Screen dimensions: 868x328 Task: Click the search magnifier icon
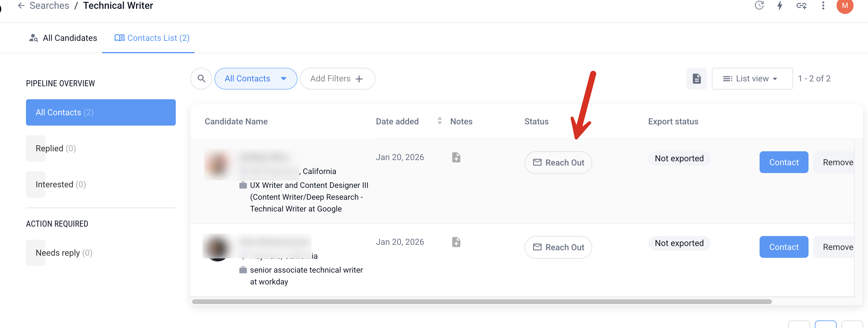click(x=201, y=79)
